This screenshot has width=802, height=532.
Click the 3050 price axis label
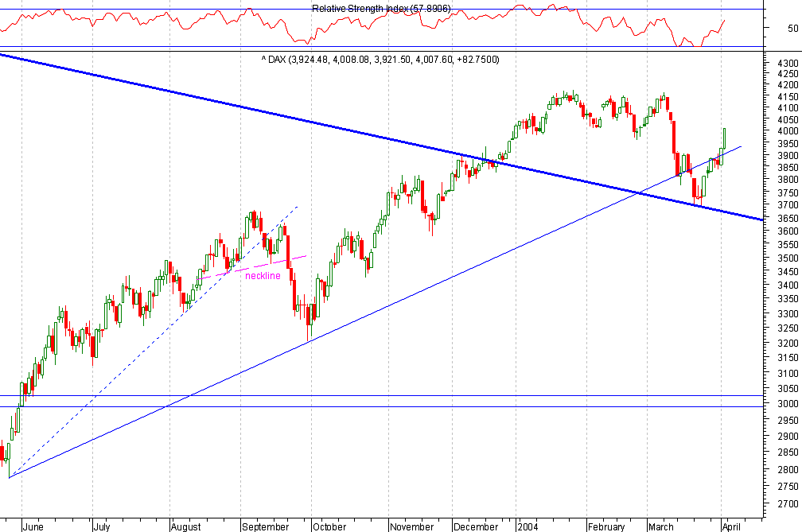click(x=788, y=388)
